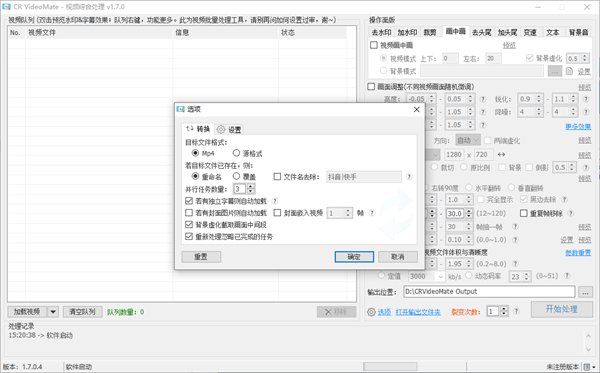Click 打开输出文件夹 link
Image resolution: width=600 pixels, height=373 pixels.
click(418, 312)
